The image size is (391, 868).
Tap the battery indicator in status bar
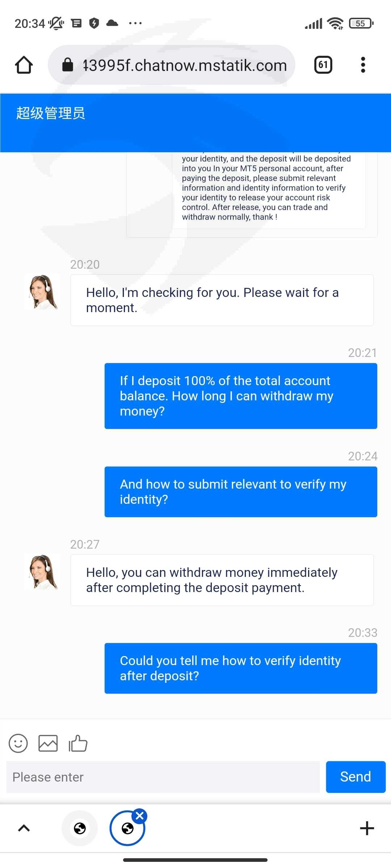[361, 24]
